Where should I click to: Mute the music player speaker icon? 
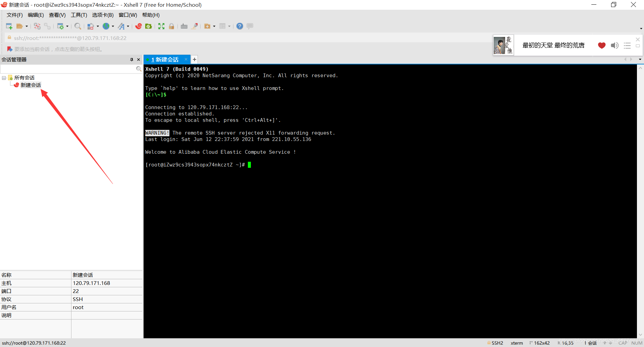point(614,45)
